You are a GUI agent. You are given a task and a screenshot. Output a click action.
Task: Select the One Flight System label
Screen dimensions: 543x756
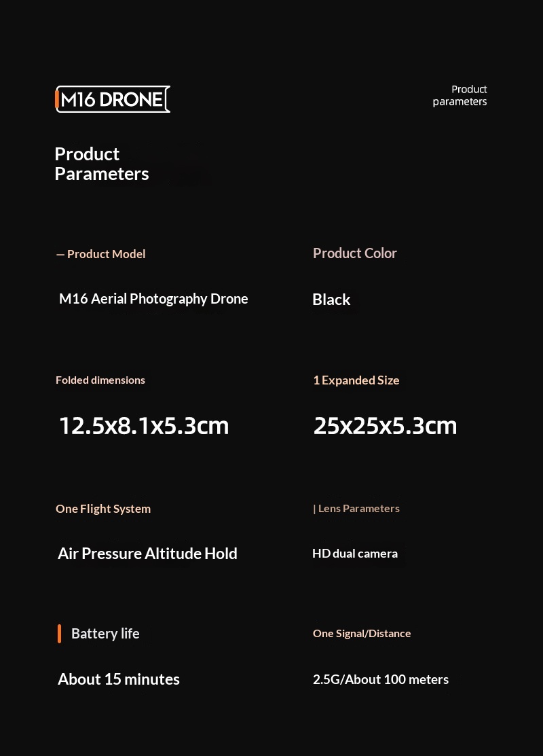click(103, 509)
